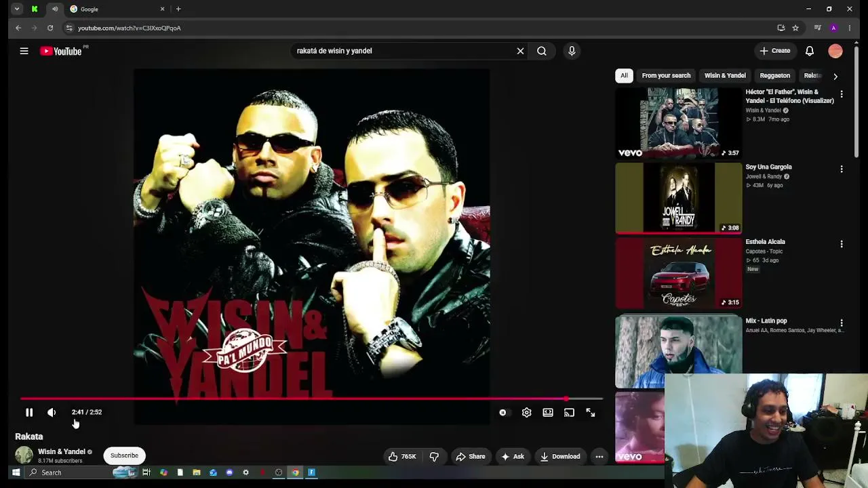868x488 pixels.
Task: Switch to theater mode
Action: click(x=548, y=412)
